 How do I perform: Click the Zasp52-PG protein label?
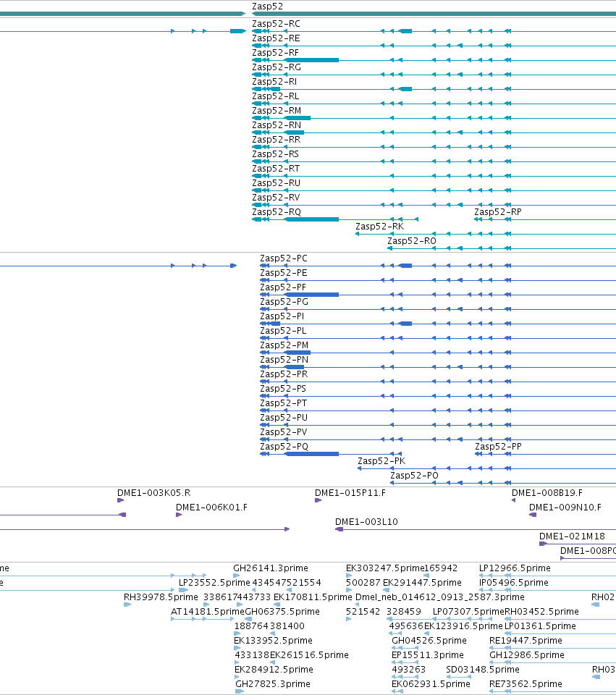click(x=284, y=302)
